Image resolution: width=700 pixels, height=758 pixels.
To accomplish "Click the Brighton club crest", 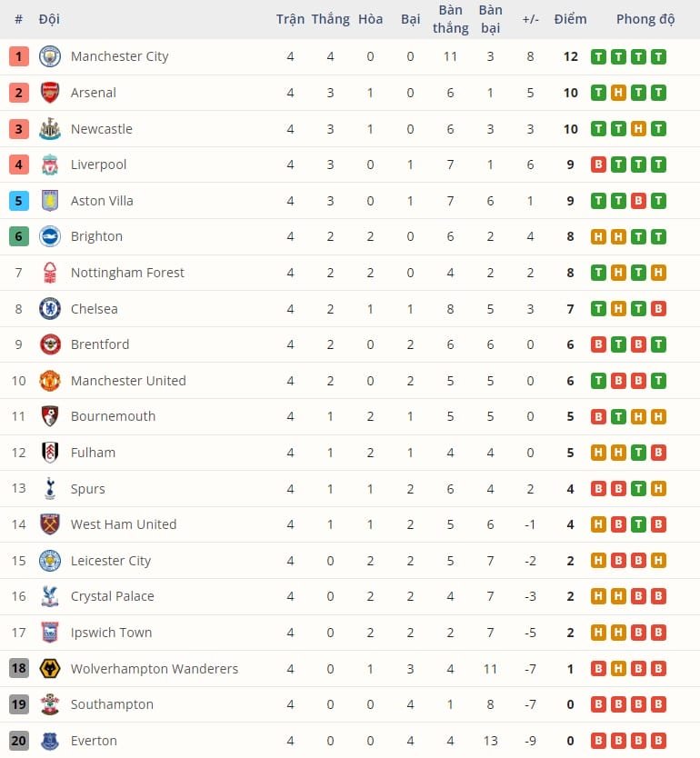I will (49, 236).
